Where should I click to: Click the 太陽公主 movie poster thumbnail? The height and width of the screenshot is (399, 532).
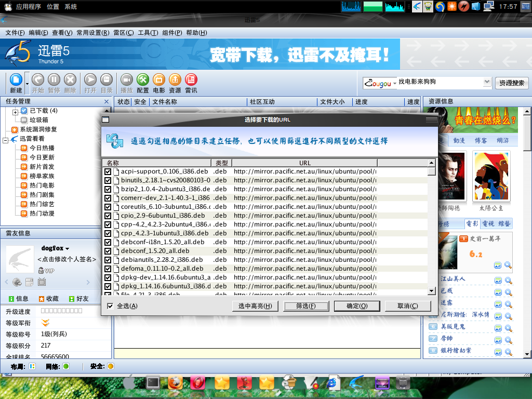[x=491, y=176]
